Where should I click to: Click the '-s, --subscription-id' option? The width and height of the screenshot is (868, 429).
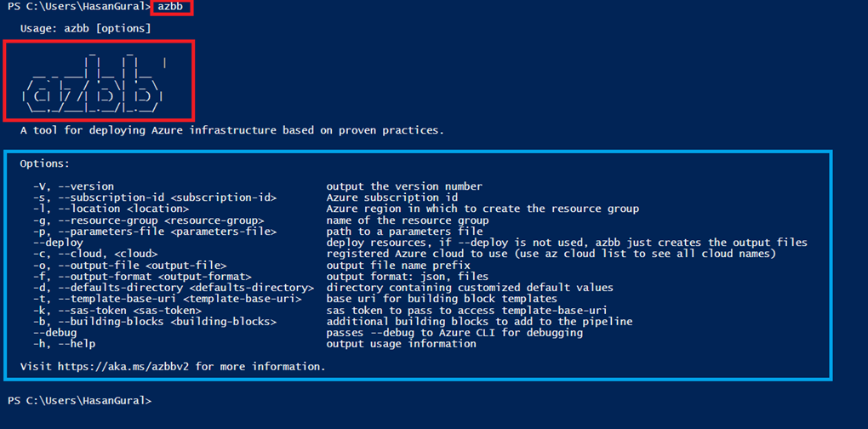pos(154,197)
